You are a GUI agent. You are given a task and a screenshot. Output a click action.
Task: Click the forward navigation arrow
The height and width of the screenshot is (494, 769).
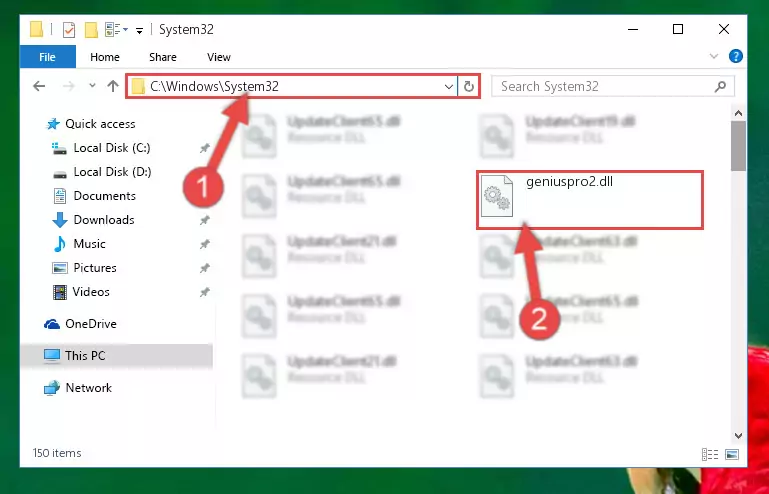[69, 86]
